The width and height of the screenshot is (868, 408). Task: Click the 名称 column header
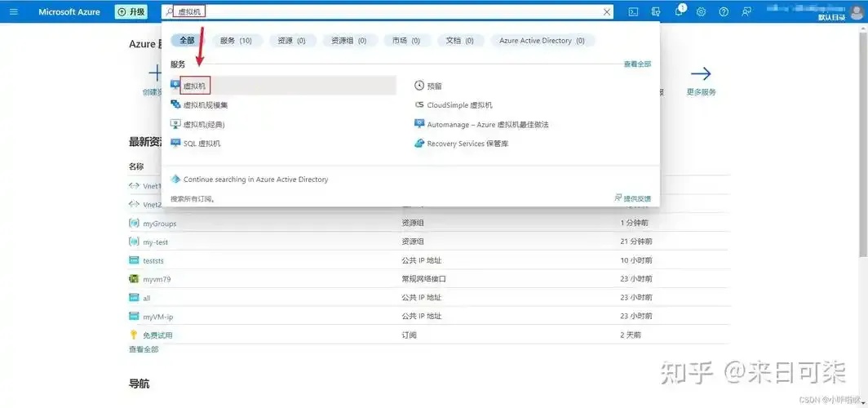137,166
